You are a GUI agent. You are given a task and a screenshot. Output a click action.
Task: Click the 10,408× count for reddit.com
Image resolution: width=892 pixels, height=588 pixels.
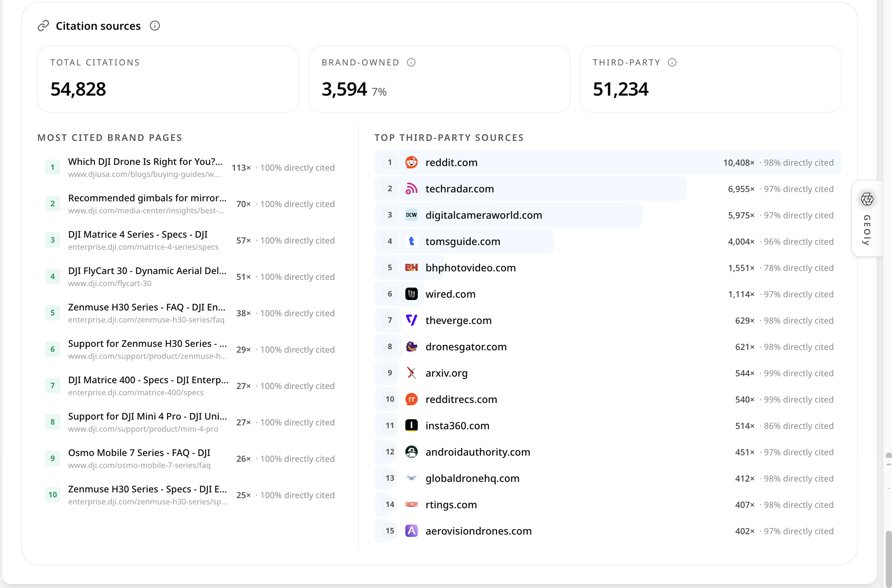pyautogui.click(x=739, y=163)
